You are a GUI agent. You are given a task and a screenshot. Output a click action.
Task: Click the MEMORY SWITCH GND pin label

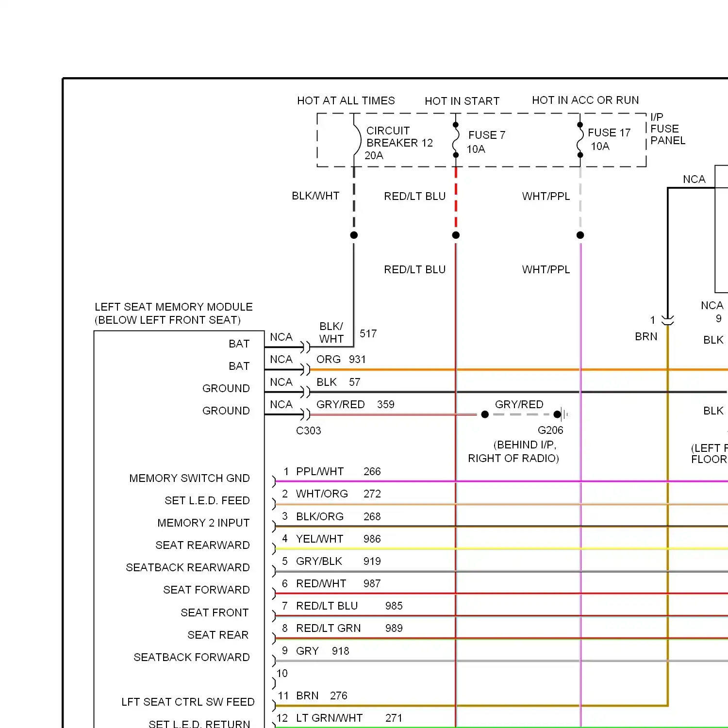(x=189, y=478)
